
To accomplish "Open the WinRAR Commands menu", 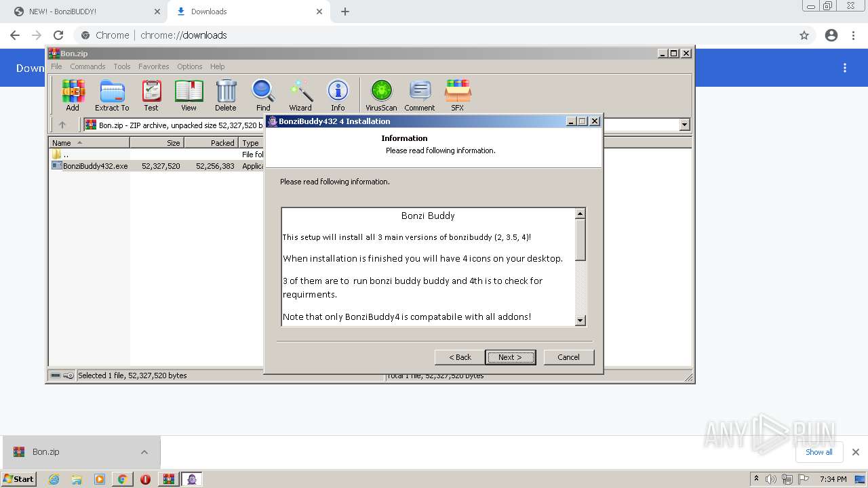I will pos(87,66).
